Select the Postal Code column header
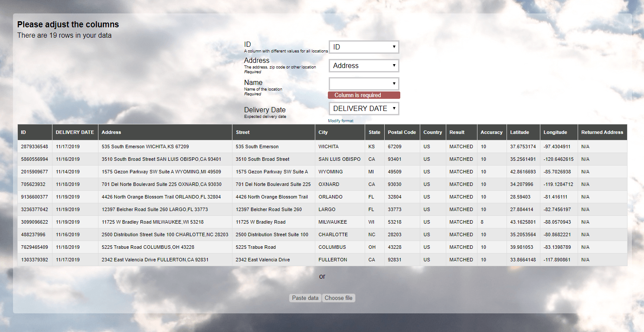 coord(402,132)
